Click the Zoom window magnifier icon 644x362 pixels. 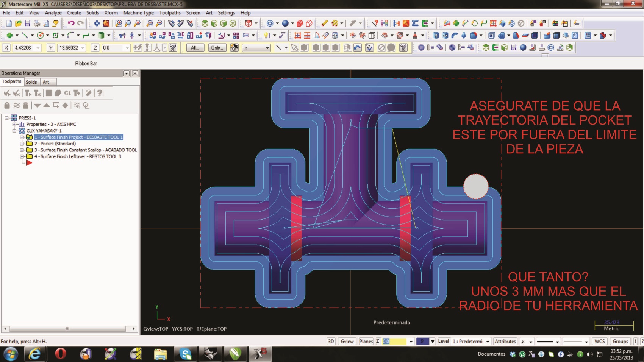(119, 23)
